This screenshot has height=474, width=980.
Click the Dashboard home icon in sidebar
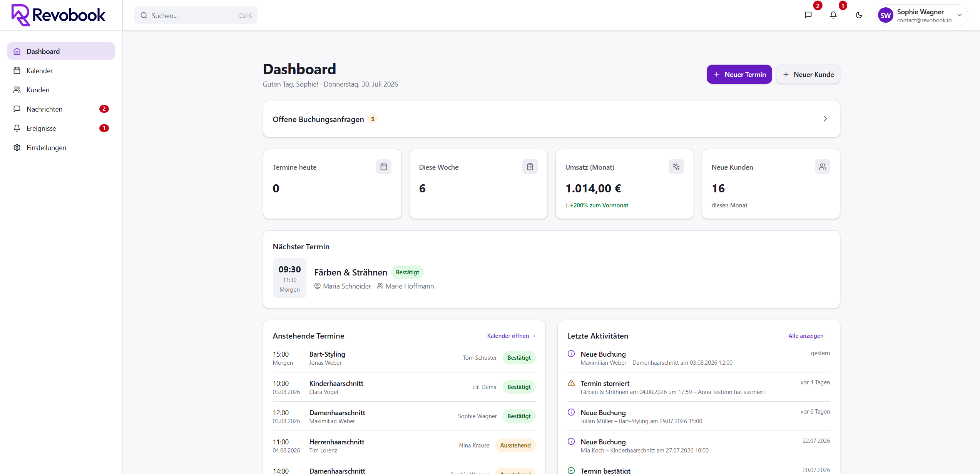tap(17, 51)
